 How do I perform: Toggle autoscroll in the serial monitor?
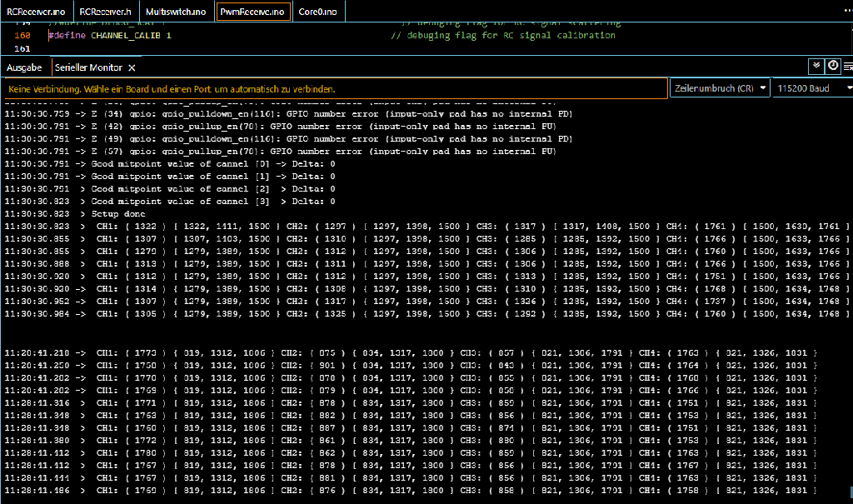(816, 66)
